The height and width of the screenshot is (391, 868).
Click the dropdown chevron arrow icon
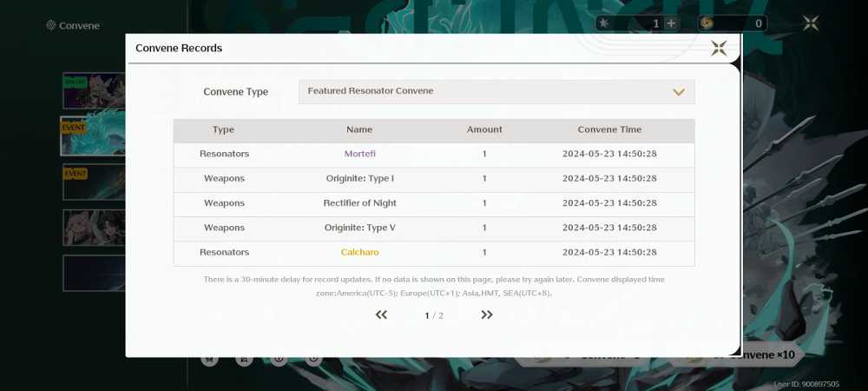679,92
